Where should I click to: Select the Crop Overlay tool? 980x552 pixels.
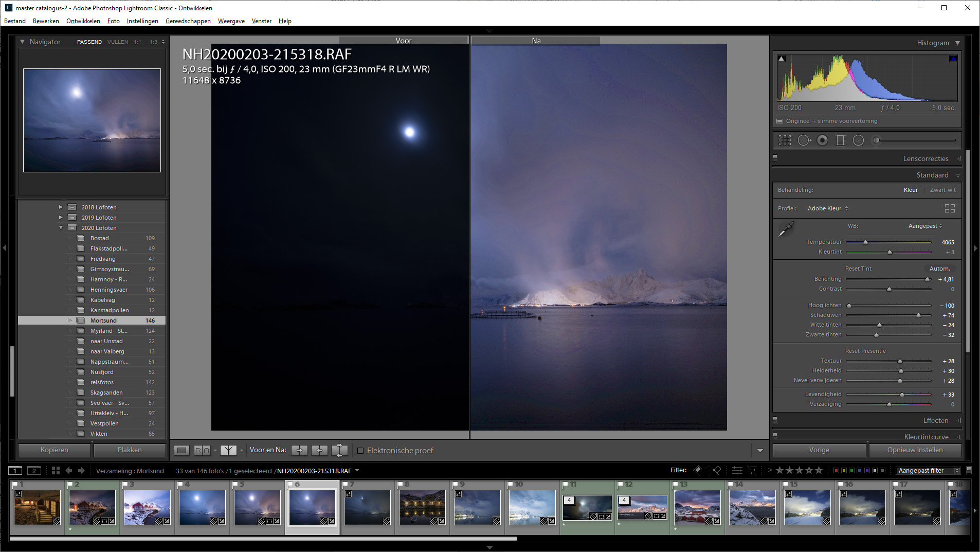click(x=785, y=140)
